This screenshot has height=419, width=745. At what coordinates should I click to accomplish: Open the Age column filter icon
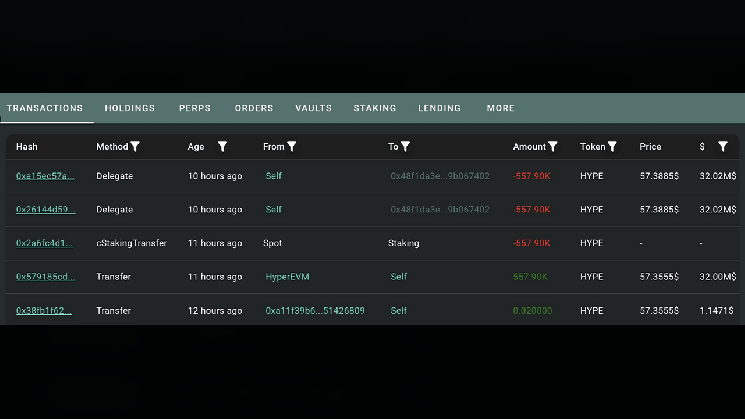pos(222,147)
